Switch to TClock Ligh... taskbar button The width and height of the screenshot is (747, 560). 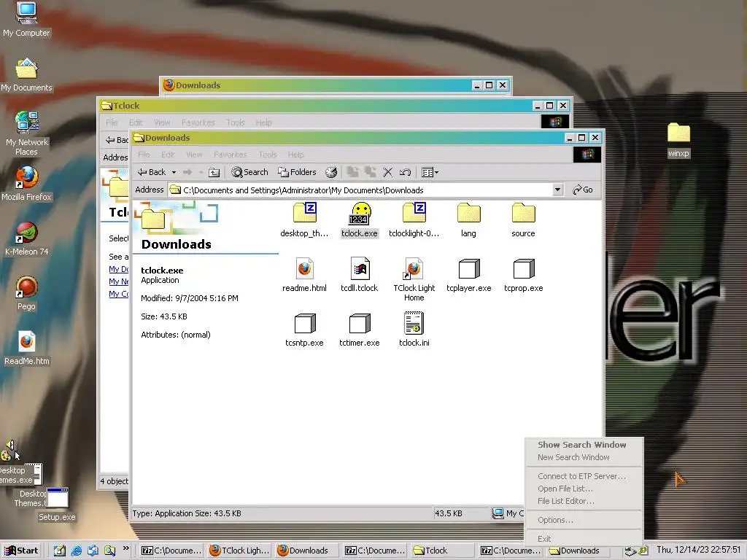pyautogui.click(x=239, y=551)
